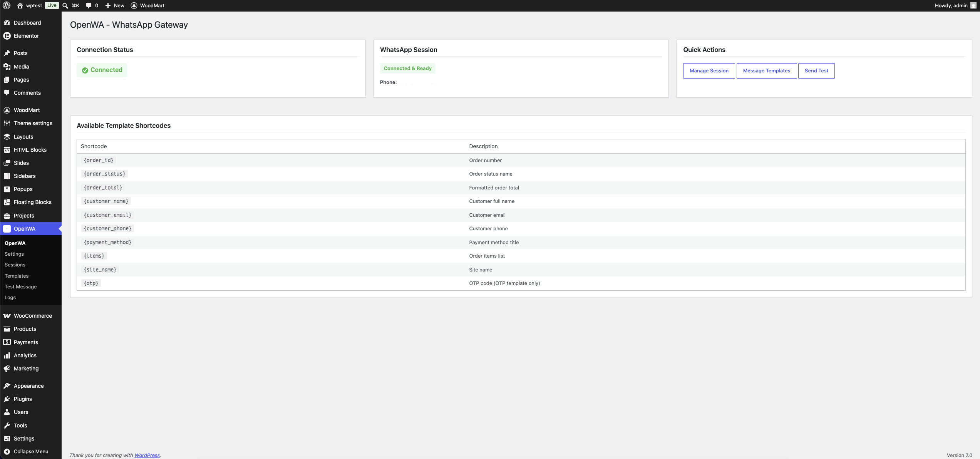Click the Message Templates button
Screen dimensions: 980x459
coord(766,71)
